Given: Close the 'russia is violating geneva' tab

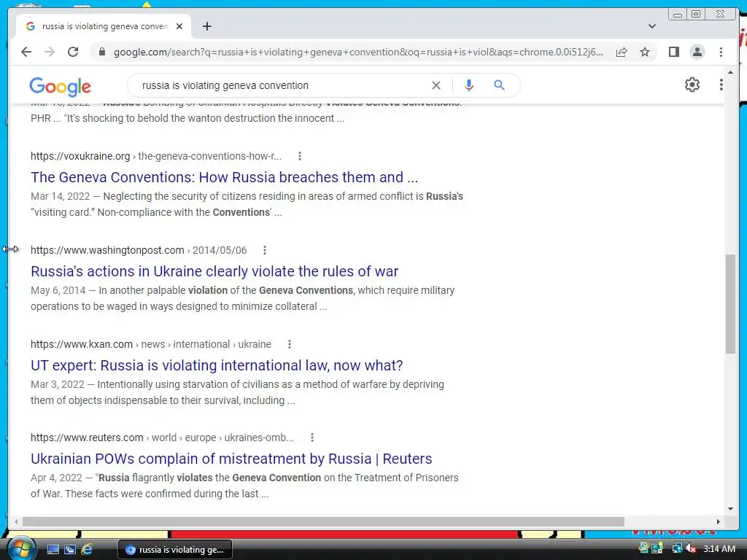Looking at the screenshot, I should click(179, 26).
